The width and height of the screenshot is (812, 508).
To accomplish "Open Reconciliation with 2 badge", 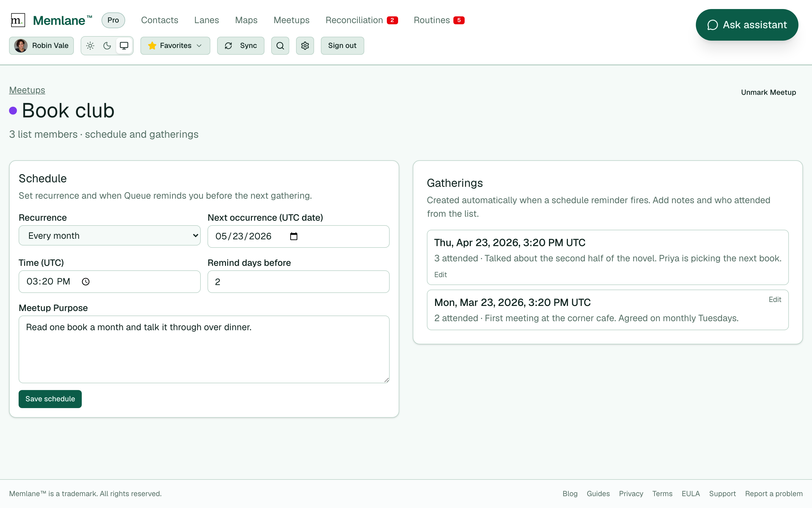I will coord(362,20).
